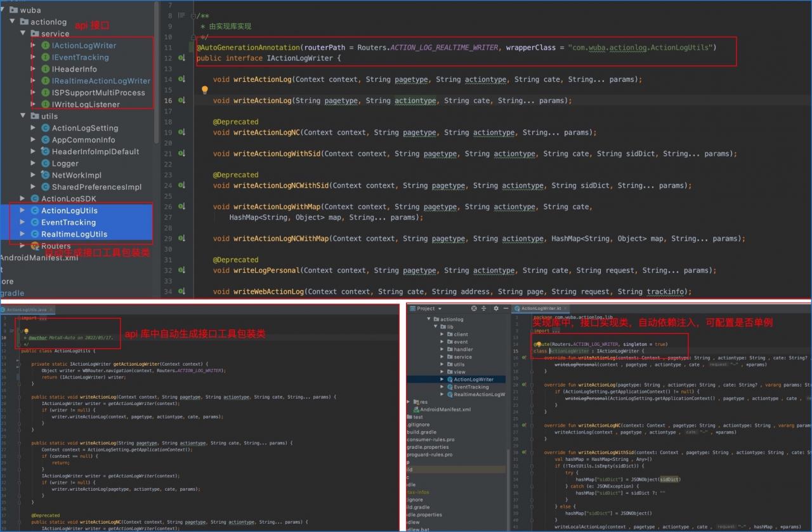
Task: Click the IHeaderInfo interface icon
Action: click(46, 69)
